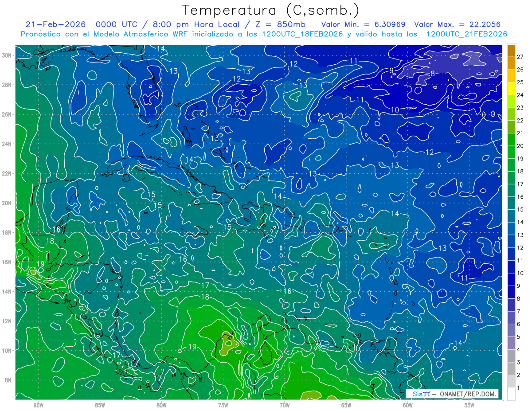The width and height of the screenshot is (532, 411).
Task: Click the colorbar scale label "4"
Action: (519, 350)
